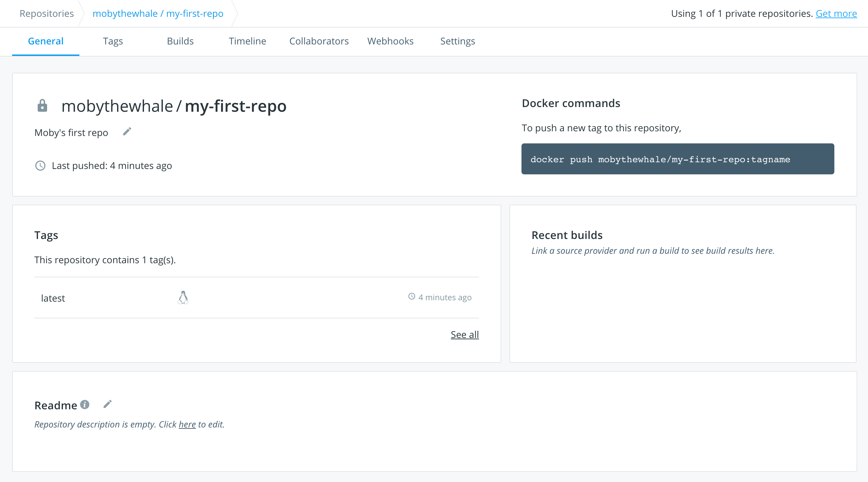Click the clock icon beside 4 minutes ago
Viewport: 868px width, 482px height.
click(x=411, y=297)
